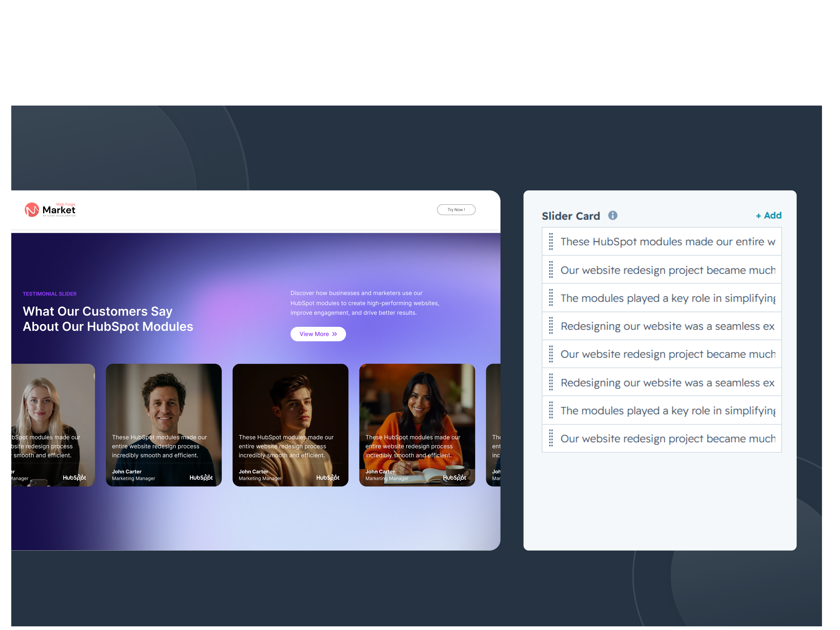Click the Try Now! button
This screenshot has width=840, height=630.
(456, 210)
